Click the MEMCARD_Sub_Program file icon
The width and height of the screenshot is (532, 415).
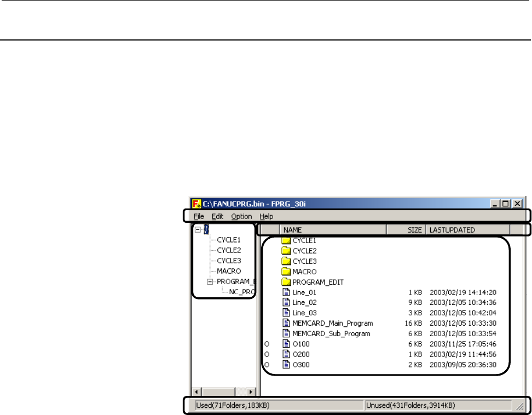coord(286,333)
